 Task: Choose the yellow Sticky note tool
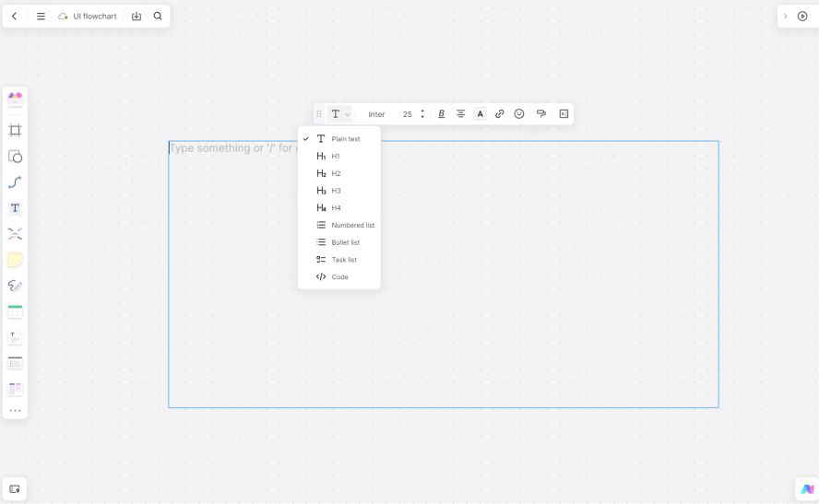pos(15,260)
